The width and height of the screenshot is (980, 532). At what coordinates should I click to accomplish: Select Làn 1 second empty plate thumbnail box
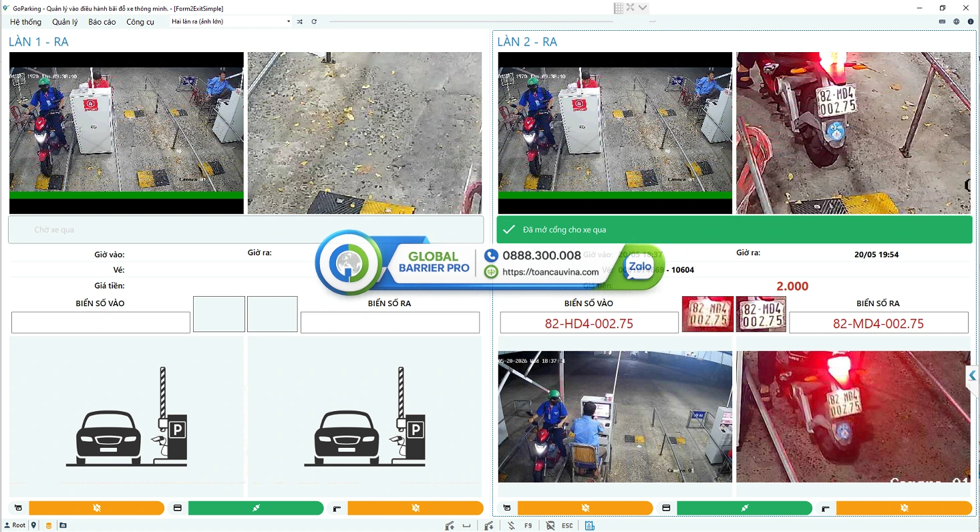tap(273, 314)
